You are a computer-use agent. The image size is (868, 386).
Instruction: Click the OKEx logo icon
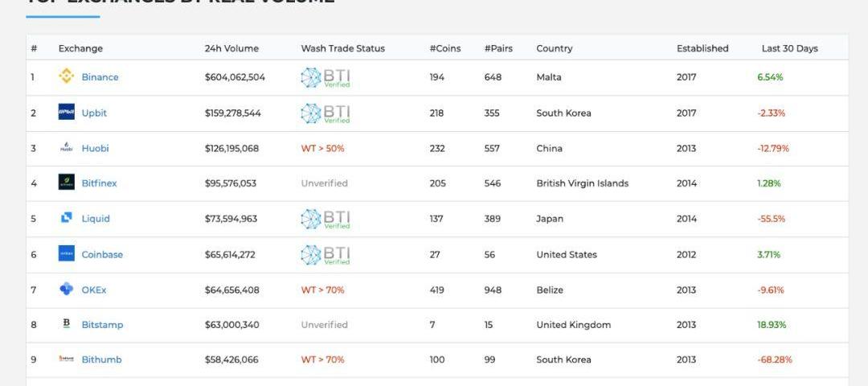tap(67, 289)
